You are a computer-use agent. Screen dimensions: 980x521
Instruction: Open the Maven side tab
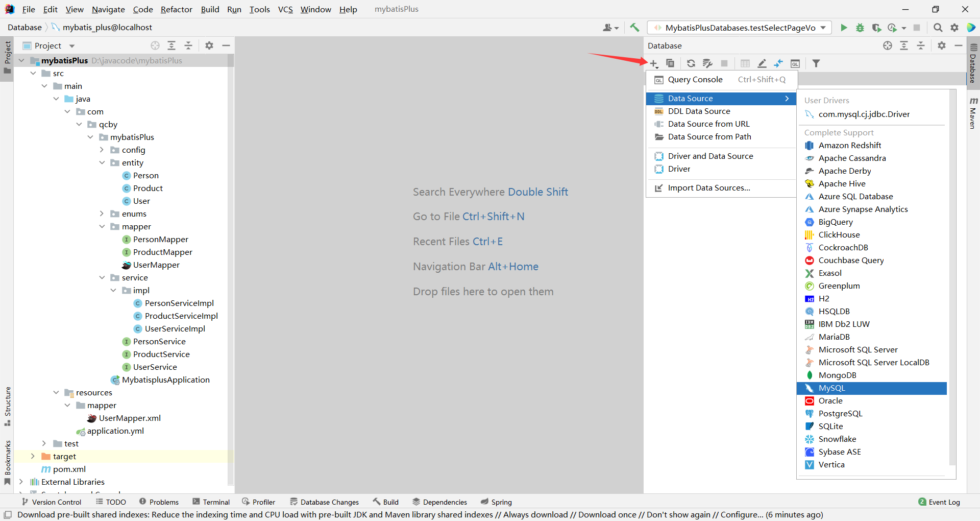click(973, 112)
